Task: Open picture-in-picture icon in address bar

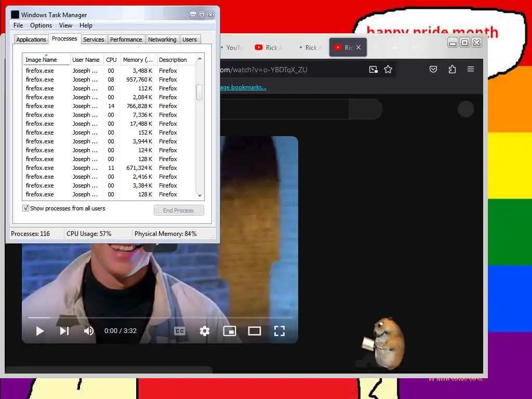Action: (373, 70)
